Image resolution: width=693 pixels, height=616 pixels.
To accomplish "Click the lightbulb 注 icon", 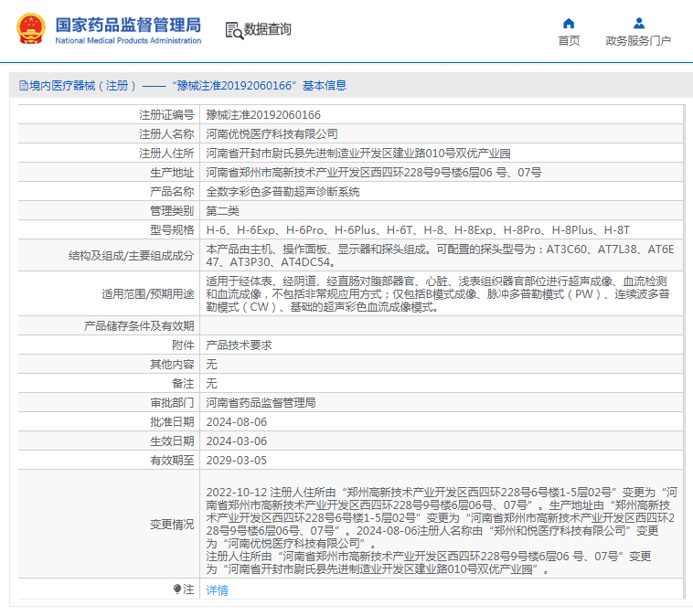I will point(177,589).
